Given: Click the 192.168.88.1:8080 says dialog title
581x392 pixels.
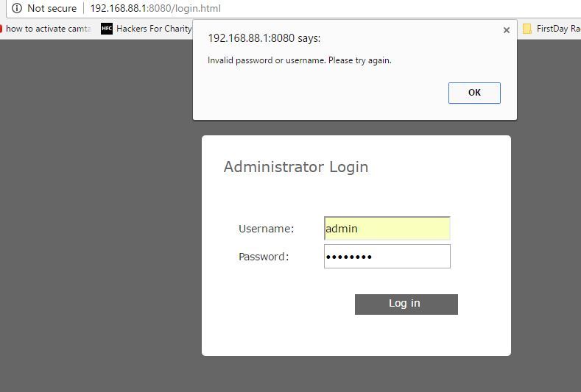Looking at the screenshot, I should click(264, 38).
